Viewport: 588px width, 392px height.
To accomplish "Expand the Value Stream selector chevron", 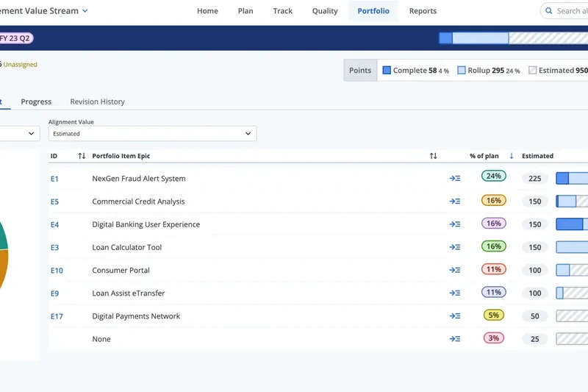I will (x=85, y=11).
